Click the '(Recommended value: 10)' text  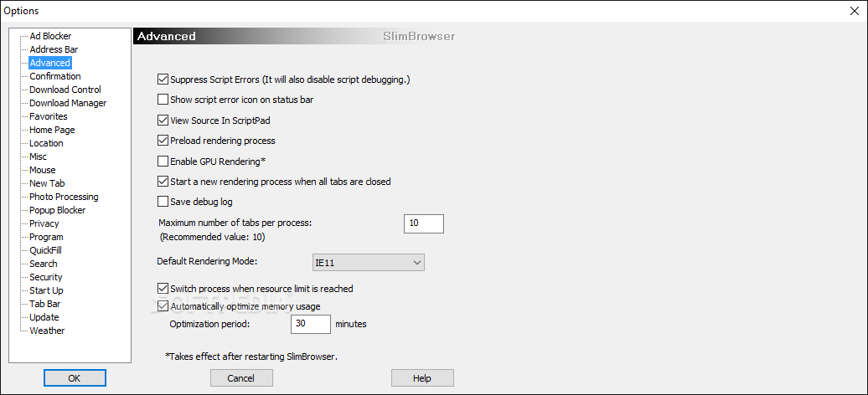point(212,238)
